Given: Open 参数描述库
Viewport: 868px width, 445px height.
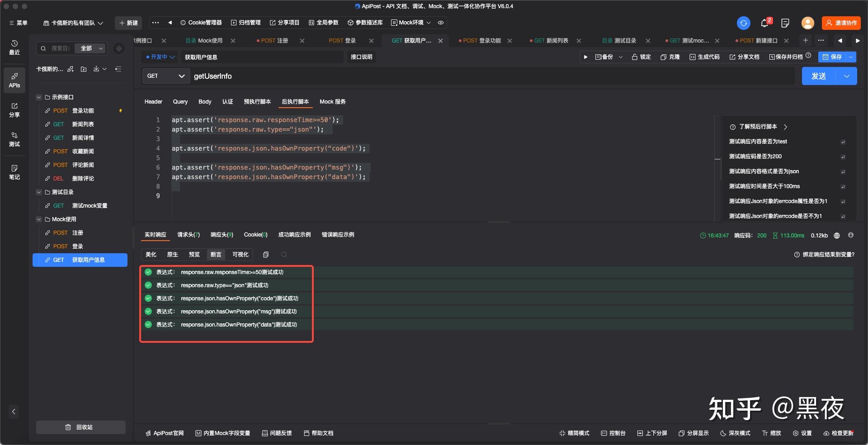Looking at the screenshot, I should (x=365, y=23).
